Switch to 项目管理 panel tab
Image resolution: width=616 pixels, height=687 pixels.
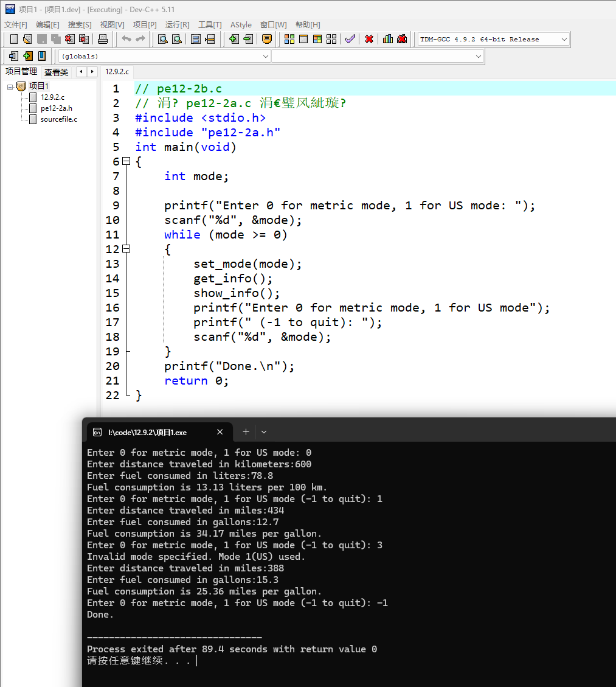21,71
